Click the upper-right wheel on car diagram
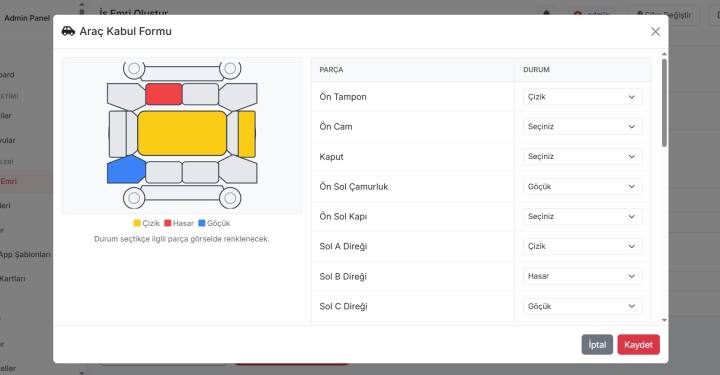Viewport: 720px width, 375px height. point(230,69)
